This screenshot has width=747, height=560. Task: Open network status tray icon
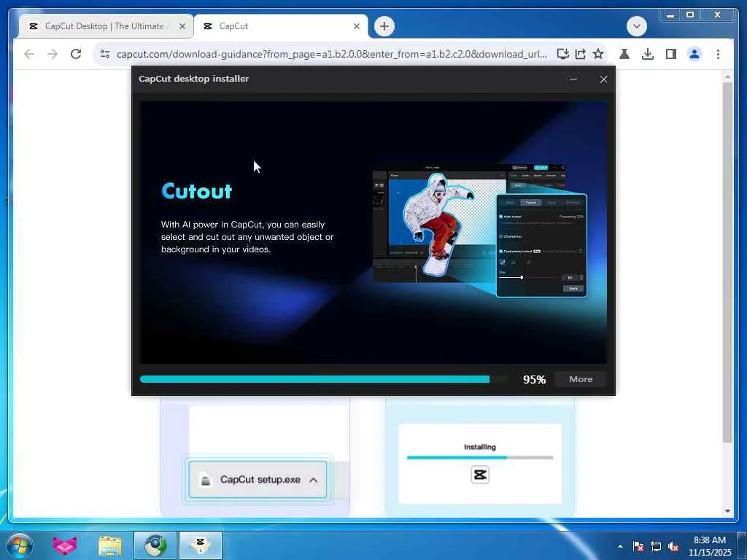click(x=656, y=546)
